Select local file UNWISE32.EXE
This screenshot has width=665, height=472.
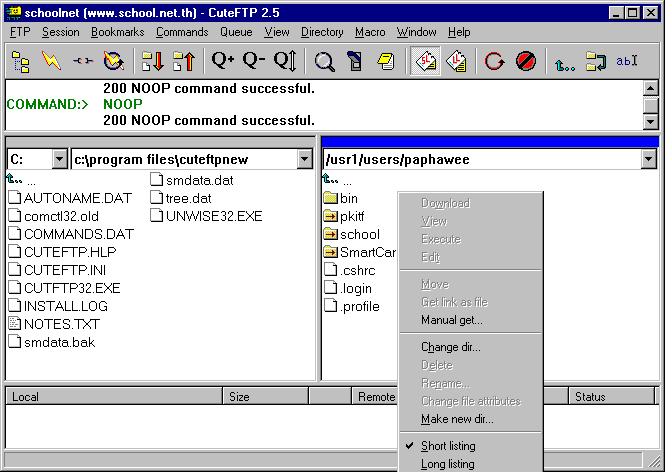click(x=207, y=216)
